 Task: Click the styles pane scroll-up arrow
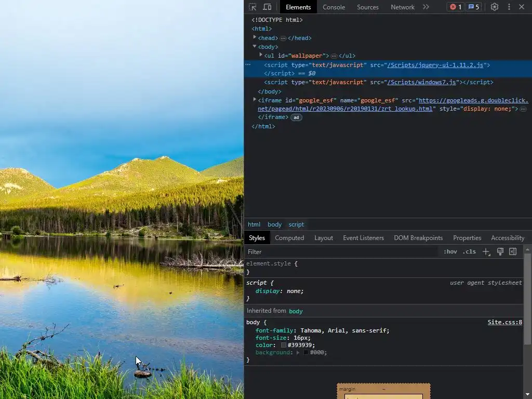[527, 250]
